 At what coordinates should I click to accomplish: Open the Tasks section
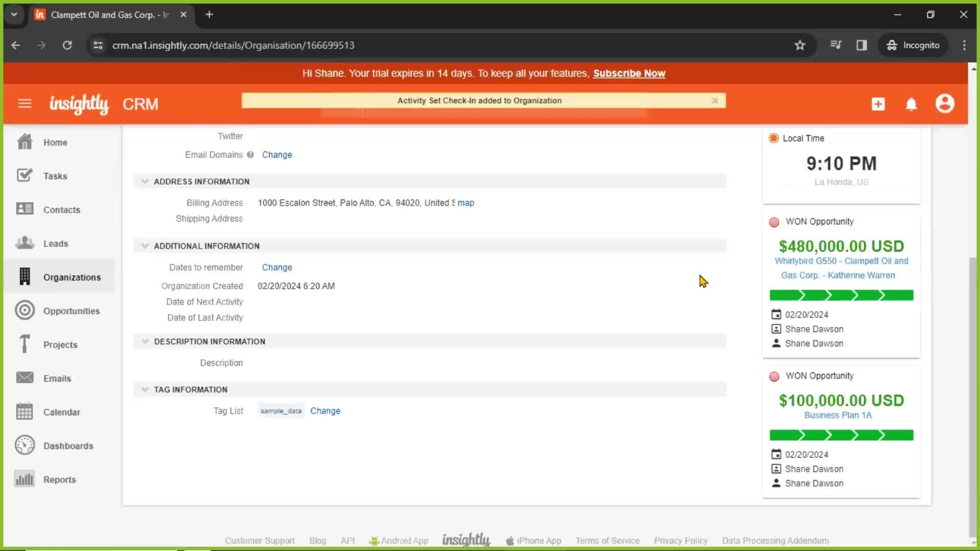55,176
